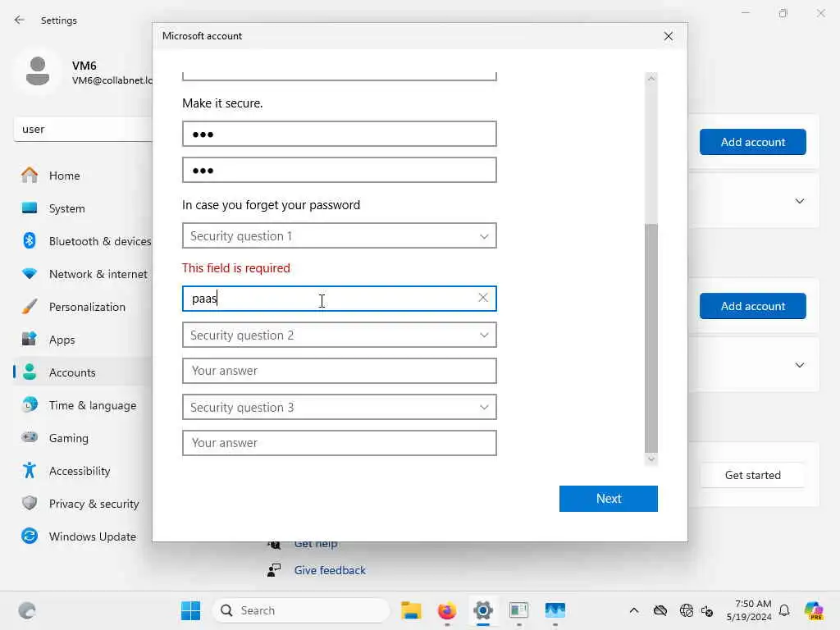Image resolution: width=840 pixels, height=630 pixels.
Task: Click scrollbar up arrow in dialog
Action: (651, 78)
